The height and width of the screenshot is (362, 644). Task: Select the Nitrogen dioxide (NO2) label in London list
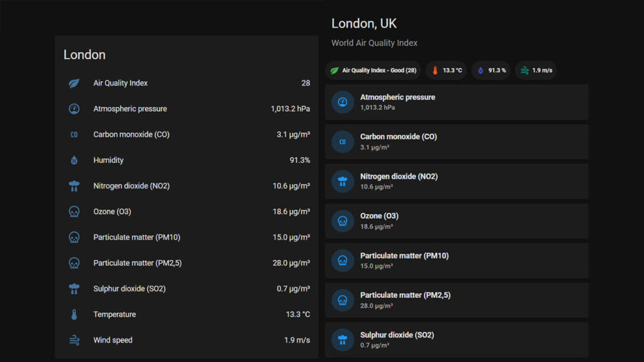click(131, 186)
